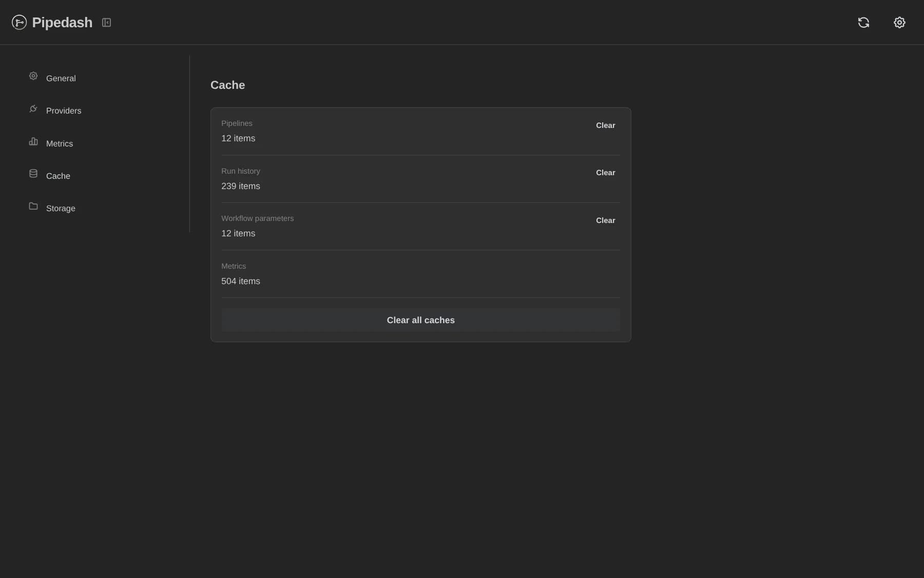The height and width of the screenshot is (578, 924).
Task: Clear the Pipelines cache
Action: click(605, 125)
